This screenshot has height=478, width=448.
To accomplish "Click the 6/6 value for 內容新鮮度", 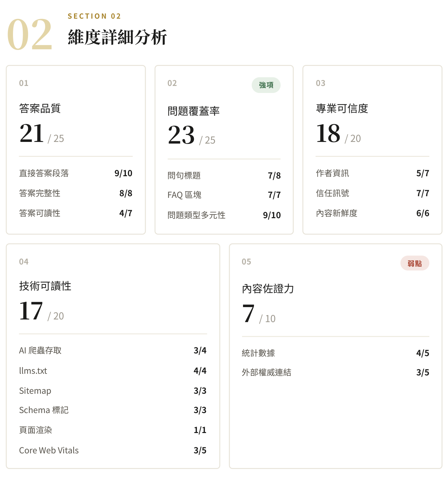I will coord(423,213).
